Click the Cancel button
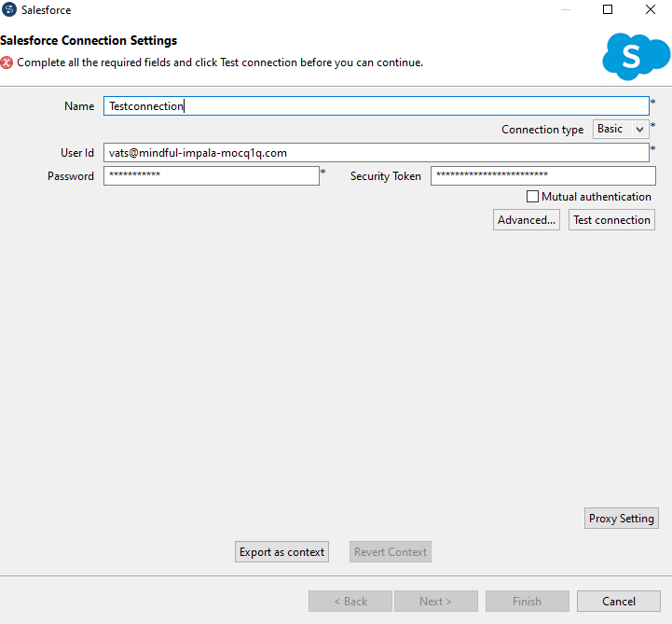The height and width of the screenshot is (624, 672). coord(619,602)
